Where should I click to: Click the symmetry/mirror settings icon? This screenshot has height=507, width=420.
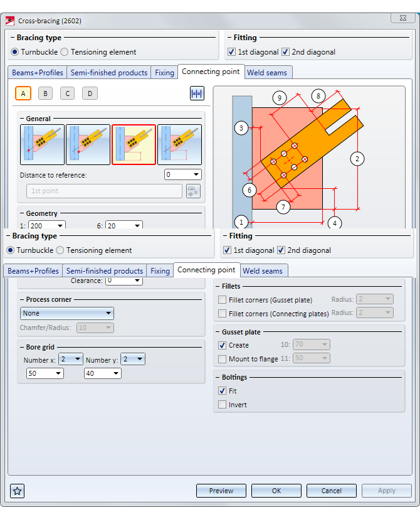[x=197, y=93]
